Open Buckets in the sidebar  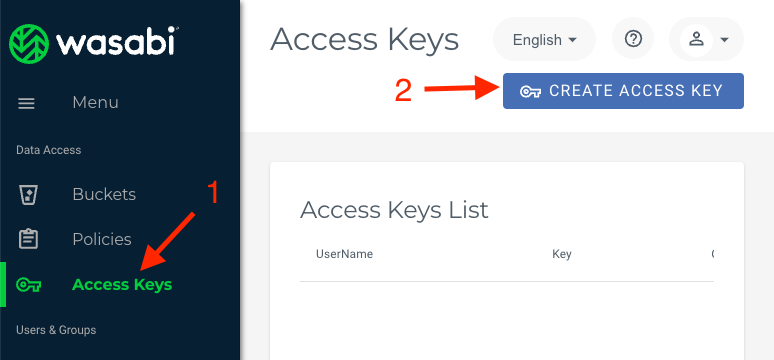104,194
